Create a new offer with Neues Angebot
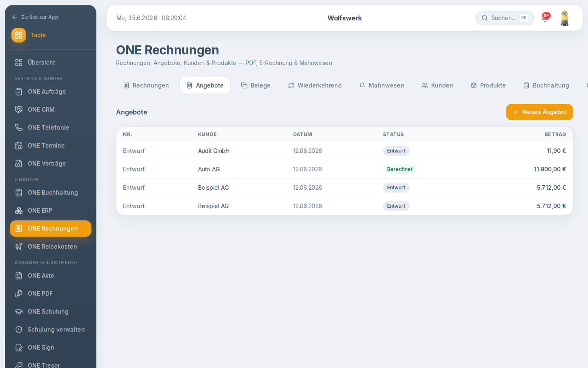Image resolution: width=588 pixels, height=368 pixels. [539, 112]
